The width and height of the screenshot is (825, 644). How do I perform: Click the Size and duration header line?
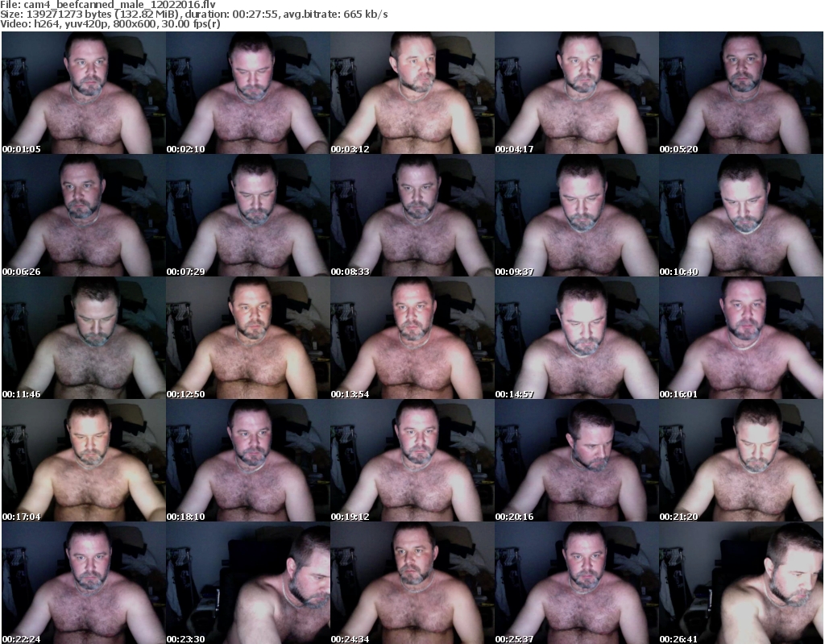194,15
